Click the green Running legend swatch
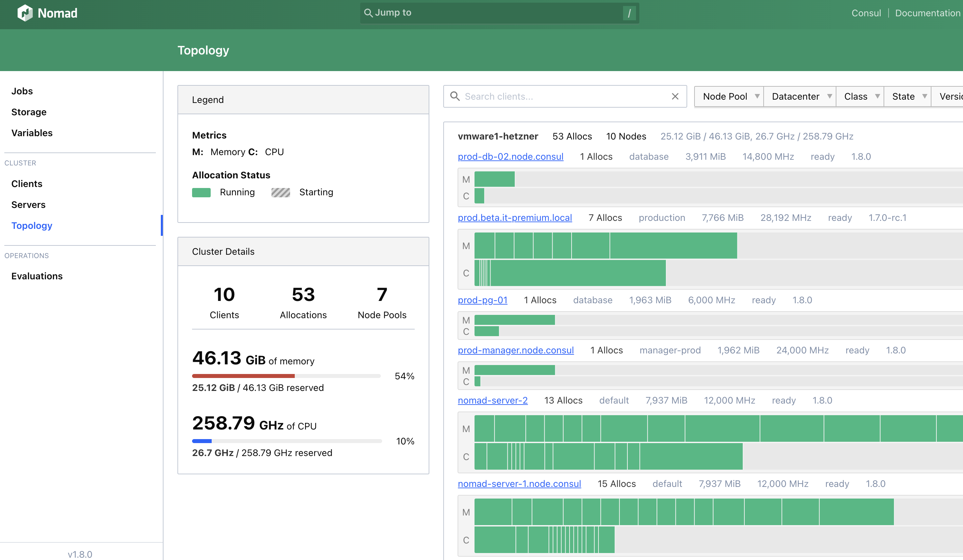The width and height of the screenshot is (963, 560). pos(201,192)
